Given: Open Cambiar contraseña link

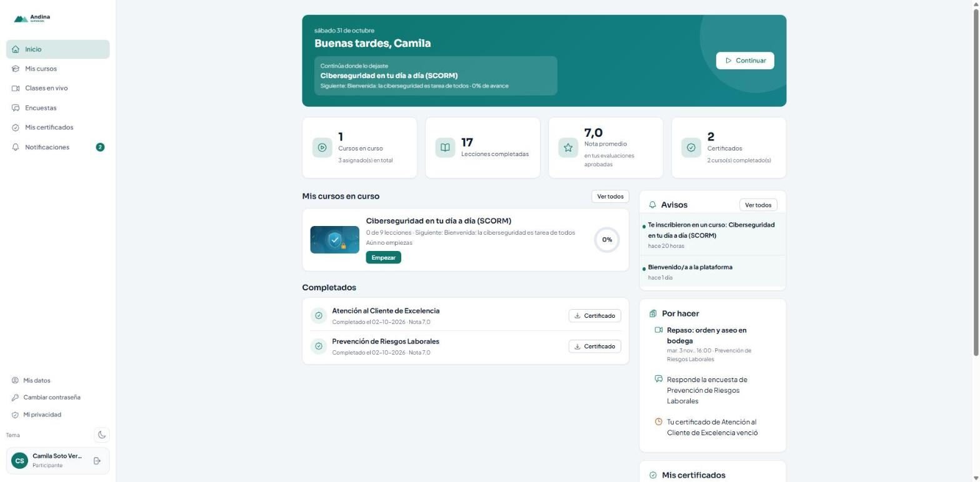Looking at the screenshot, I should pyautogui.click(x=58, y=398).
